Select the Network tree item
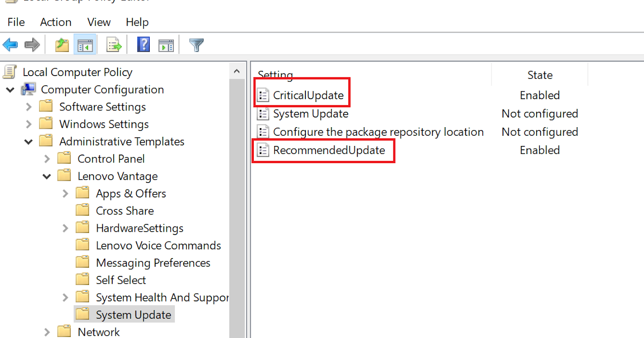The image size is (644, 338). tap(99, 332)
